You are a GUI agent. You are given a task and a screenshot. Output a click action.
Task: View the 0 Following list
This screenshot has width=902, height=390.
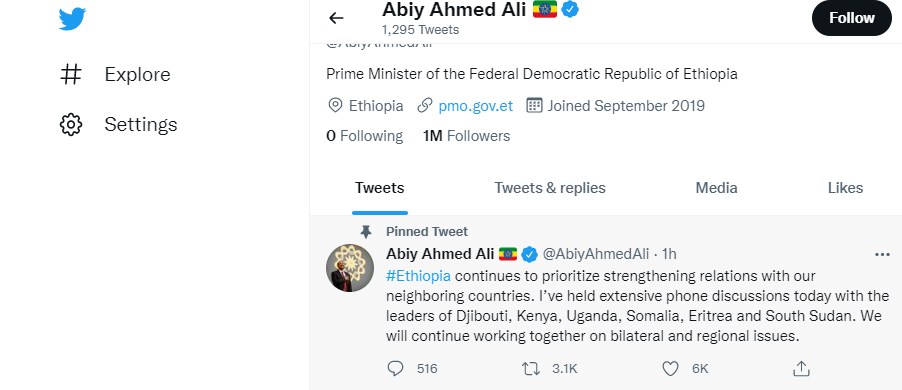364,136
